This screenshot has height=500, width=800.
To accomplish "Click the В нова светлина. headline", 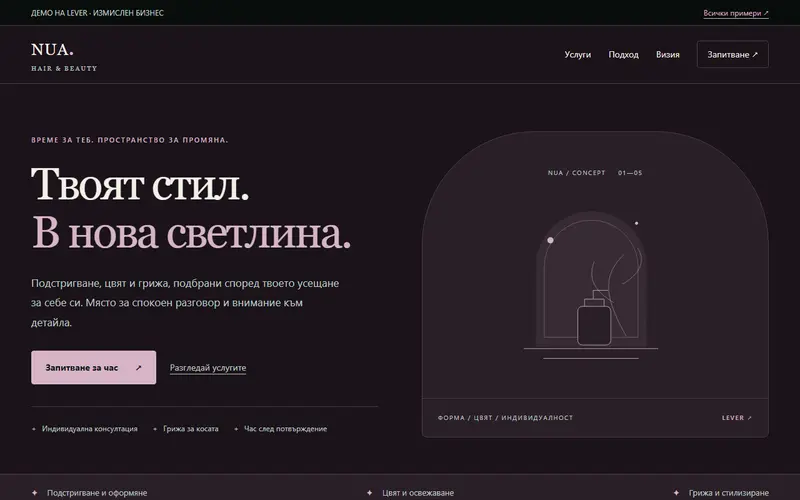I will 192,233.
